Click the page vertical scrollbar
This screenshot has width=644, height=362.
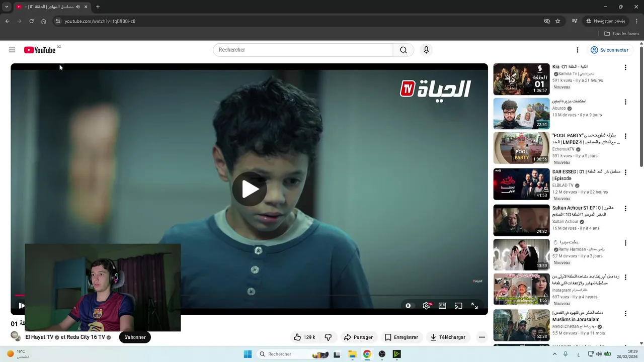click(x=641, y=106)
